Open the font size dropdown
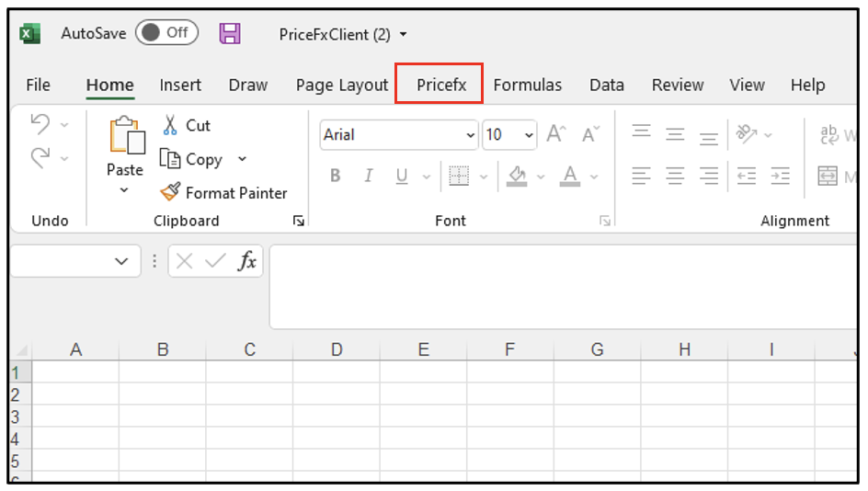868x491 pixels. click(x=529, y=135)
